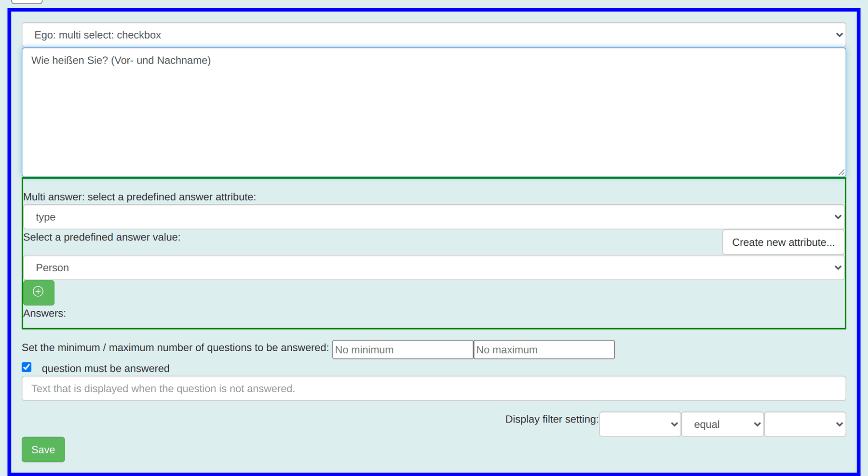Click the 'Display filter setting:' label
The width and height of the screenshot is (868, 476).
552,419
